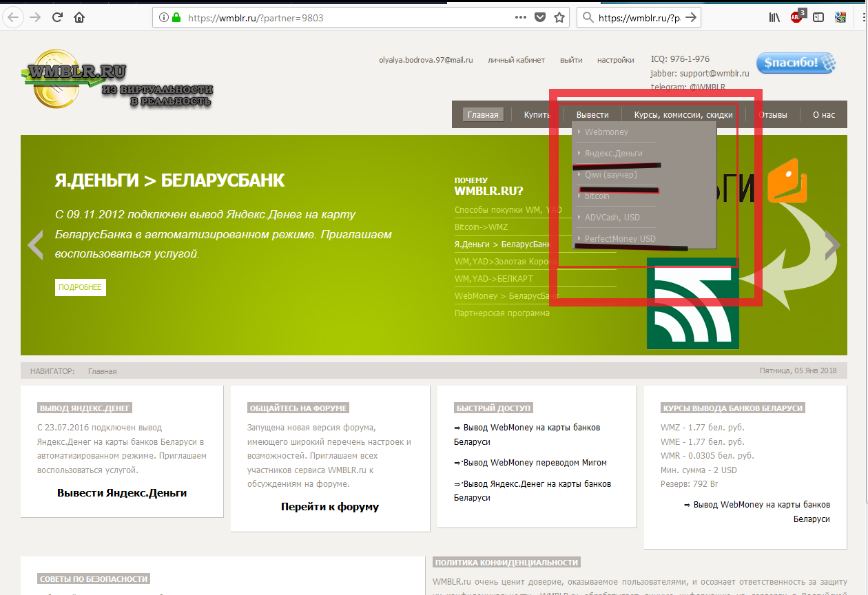Follow the Перейти к форуму link
The width and height of the screenshot is (868, 595).
(329, 507)
